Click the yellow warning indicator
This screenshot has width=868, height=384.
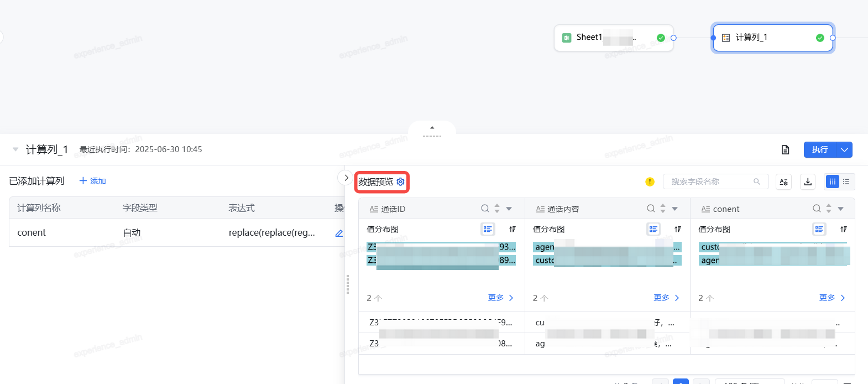[x=650, y=181]
